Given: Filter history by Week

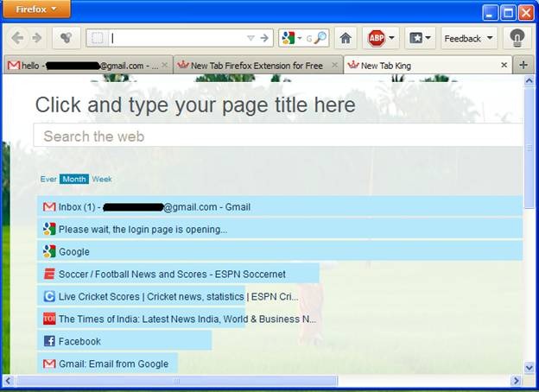Looking at the screenshot, I should (102, 179).
